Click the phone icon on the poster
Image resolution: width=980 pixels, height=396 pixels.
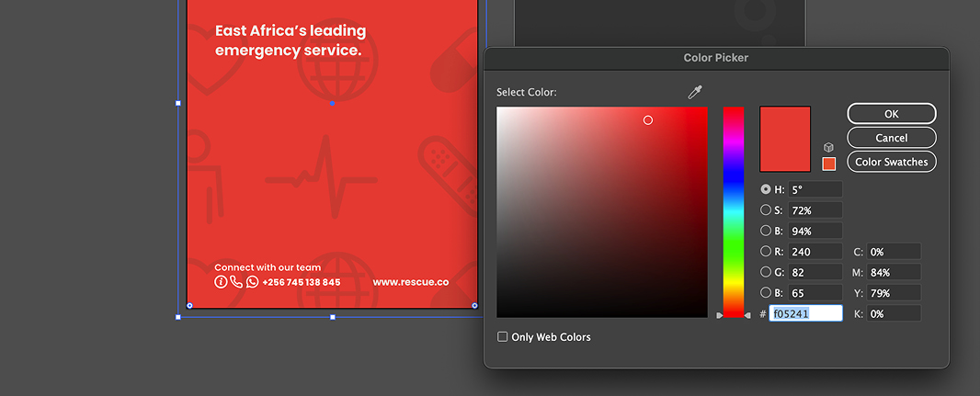[236, 282]
